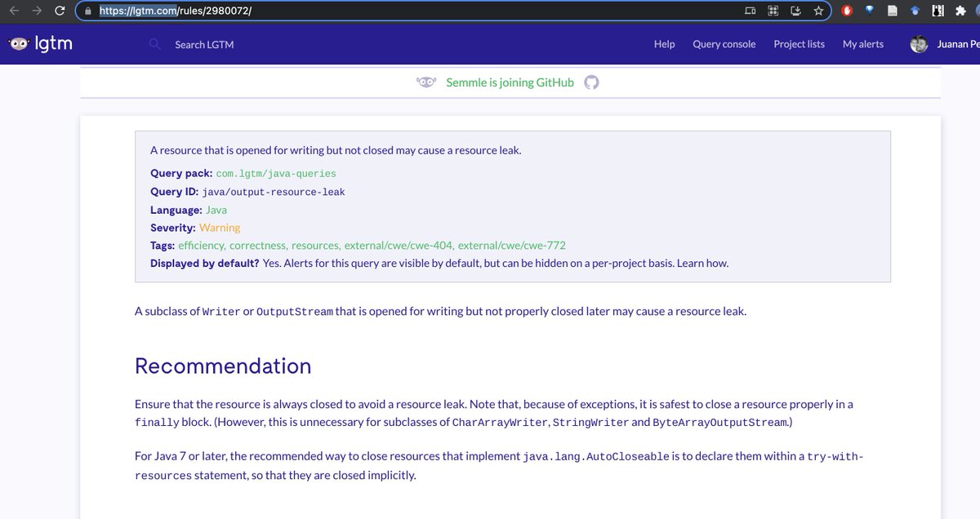
Task: Select the resources tag
Action: point(315,245)
